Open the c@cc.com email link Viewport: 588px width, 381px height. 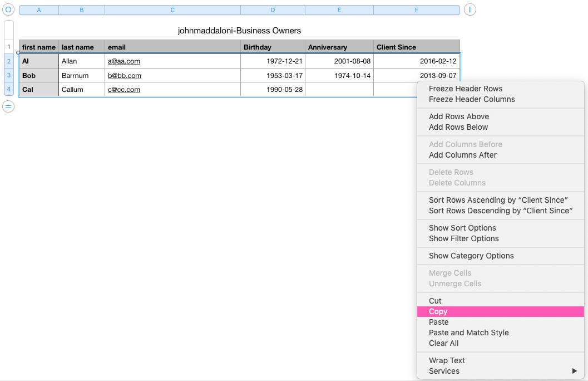click(123, 89)
